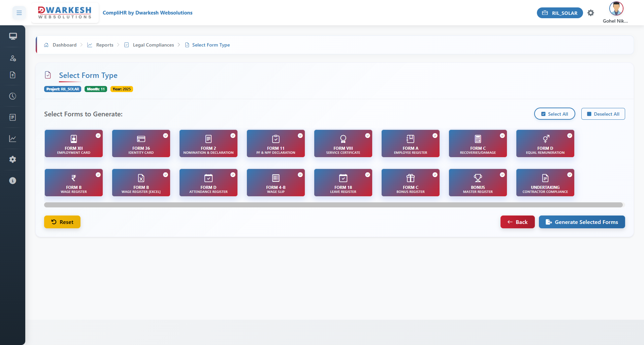This screenshot has height=345, width=644.
Task: Click the hamburger menu icon in header
Action: 19,13
